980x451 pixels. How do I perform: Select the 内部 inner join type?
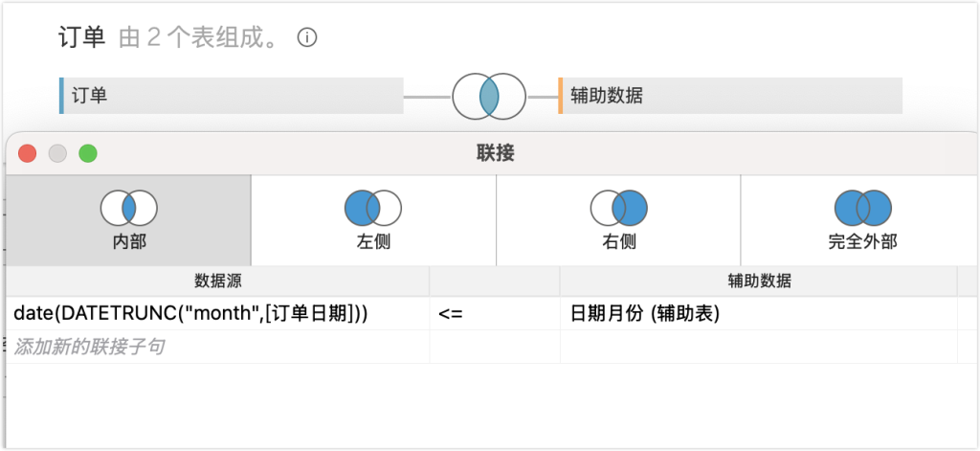[x=128, y=220]
